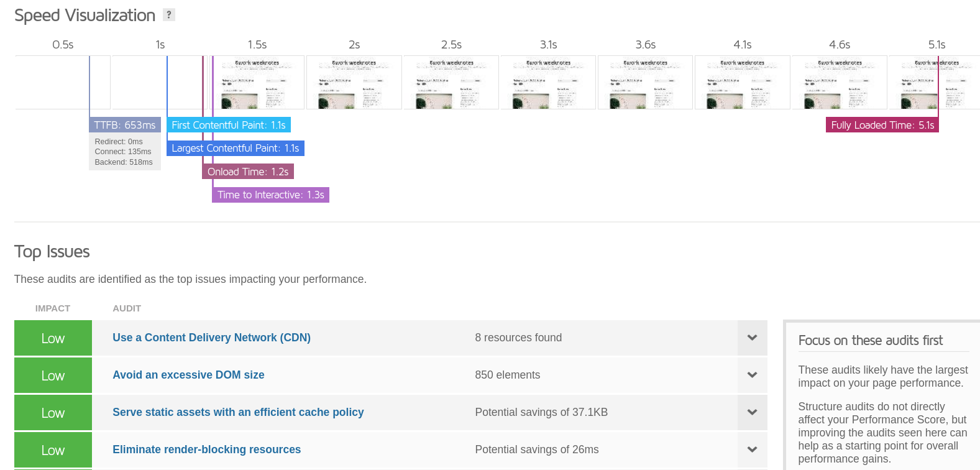The height and width of the screenshot is (470, 980).
Task: Open the Eliminate render-blocking resources link
Action: tap(206, 449)
